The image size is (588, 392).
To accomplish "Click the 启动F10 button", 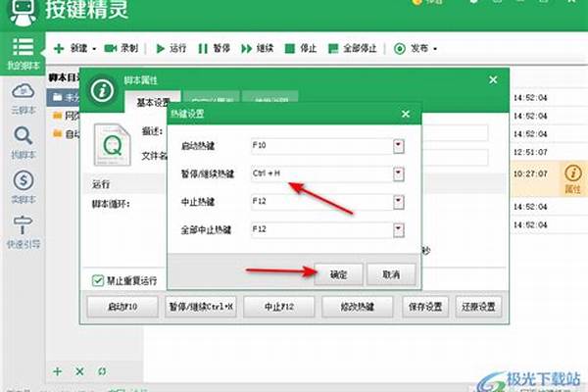I will coord(122,307).
